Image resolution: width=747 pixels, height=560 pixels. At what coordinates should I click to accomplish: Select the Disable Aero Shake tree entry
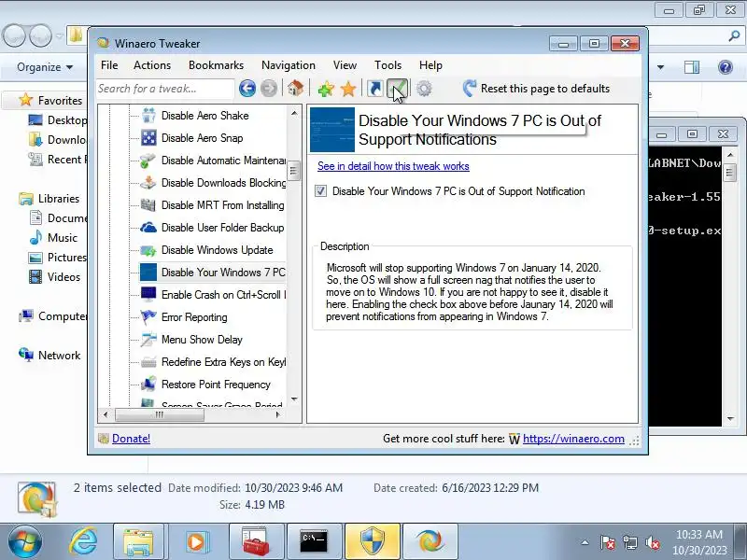click(x=204, y=116)
